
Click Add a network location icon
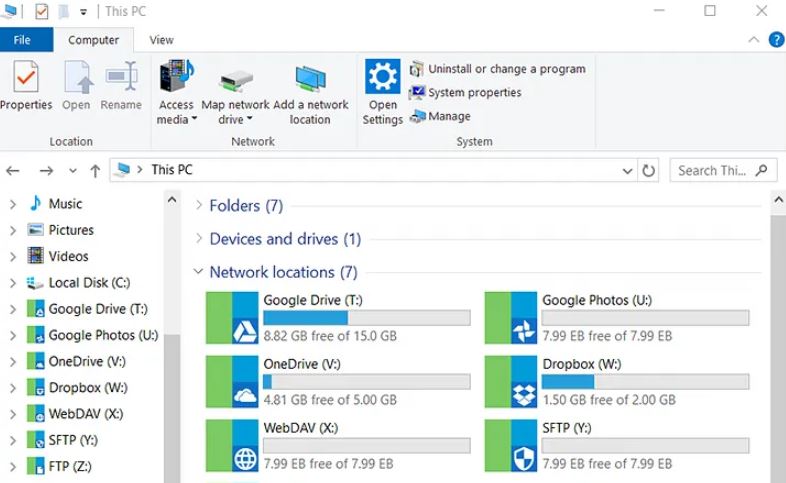311,79
